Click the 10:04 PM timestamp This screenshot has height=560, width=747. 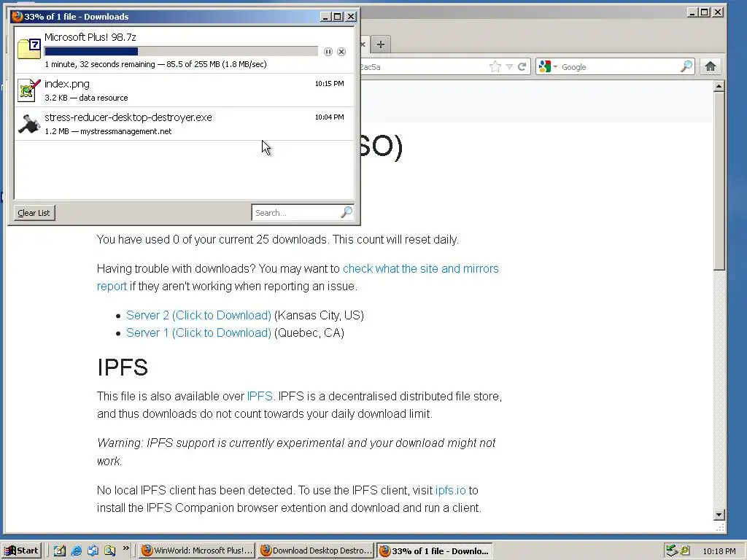point(329,117)
